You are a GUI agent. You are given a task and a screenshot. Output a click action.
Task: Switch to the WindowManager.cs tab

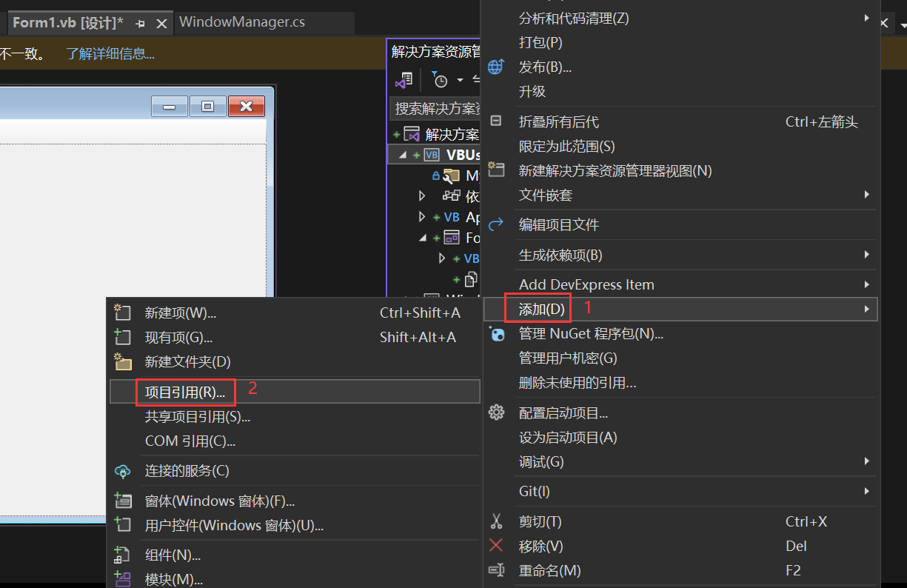click(x=242, y=22)
